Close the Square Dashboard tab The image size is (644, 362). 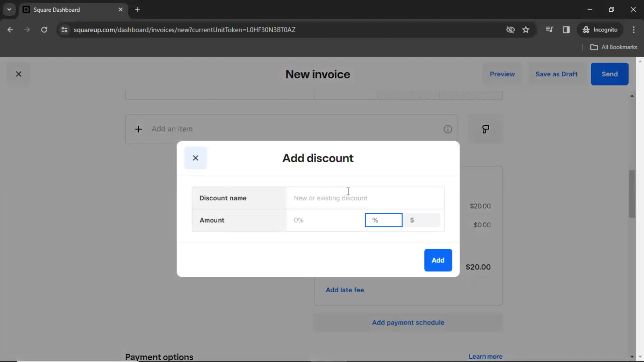pos(120,10)
